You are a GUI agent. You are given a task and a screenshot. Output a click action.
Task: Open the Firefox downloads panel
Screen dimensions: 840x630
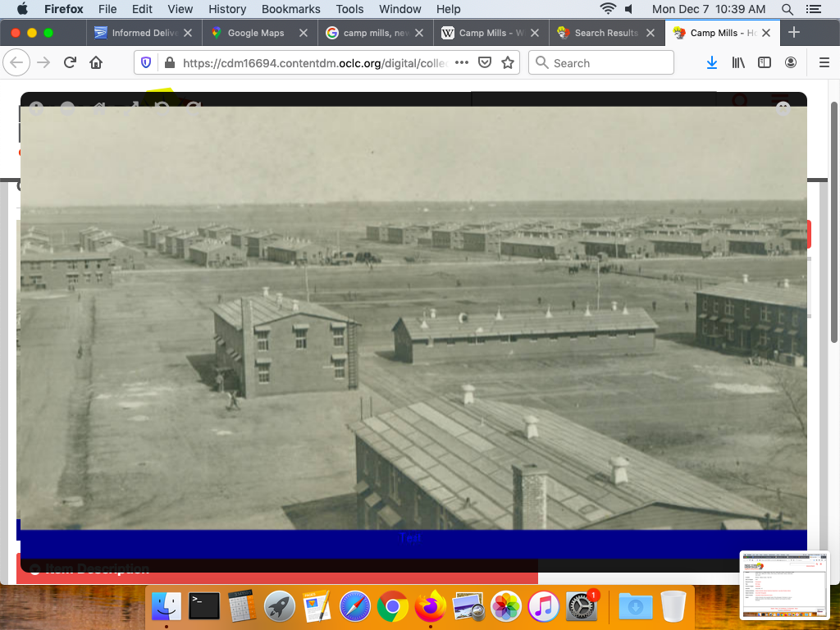click(712, 63)
